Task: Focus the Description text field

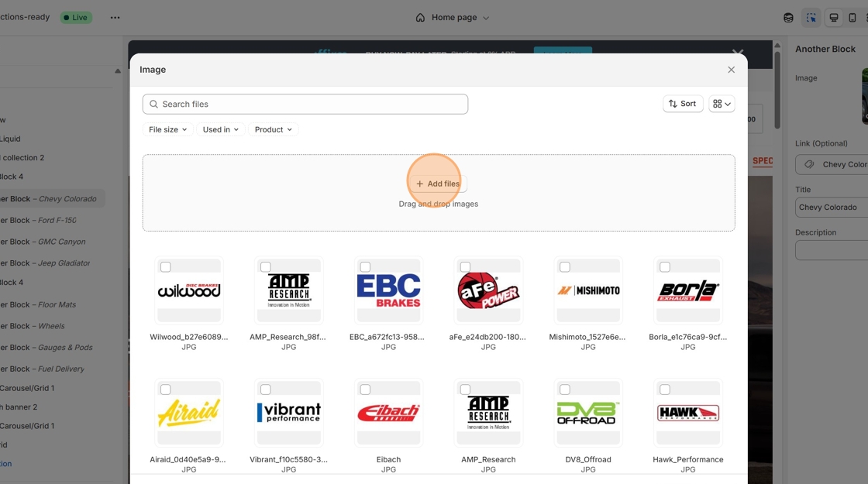Action: point(832,250)
